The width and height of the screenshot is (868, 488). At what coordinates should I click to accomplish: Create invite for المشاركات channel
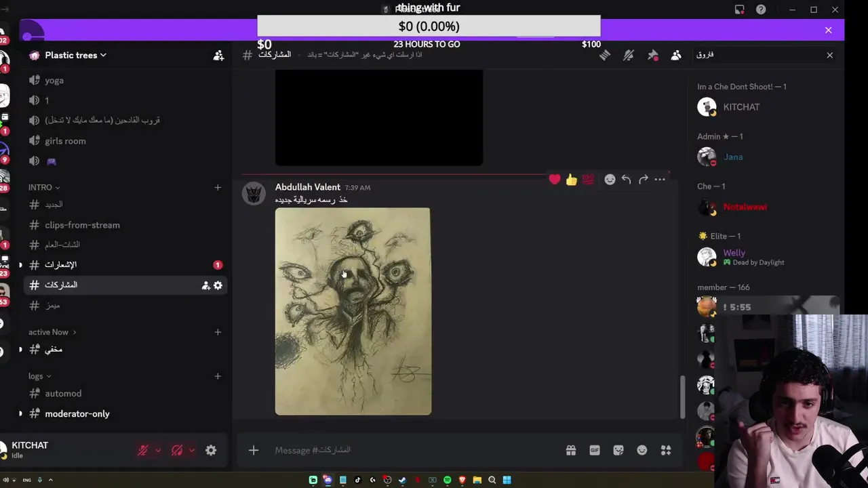(x=205, y=285)
